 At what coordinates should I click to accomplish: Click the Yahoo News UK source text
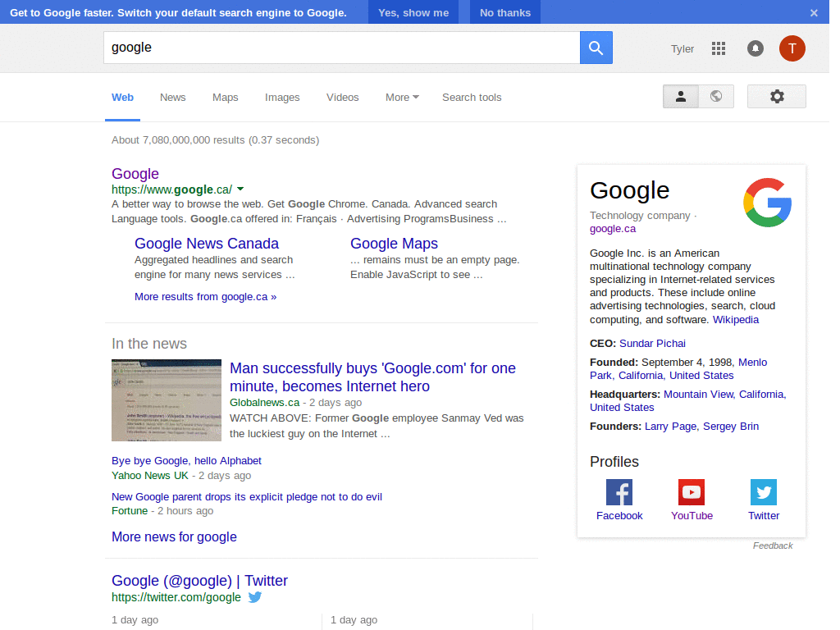tap(150, 475)
